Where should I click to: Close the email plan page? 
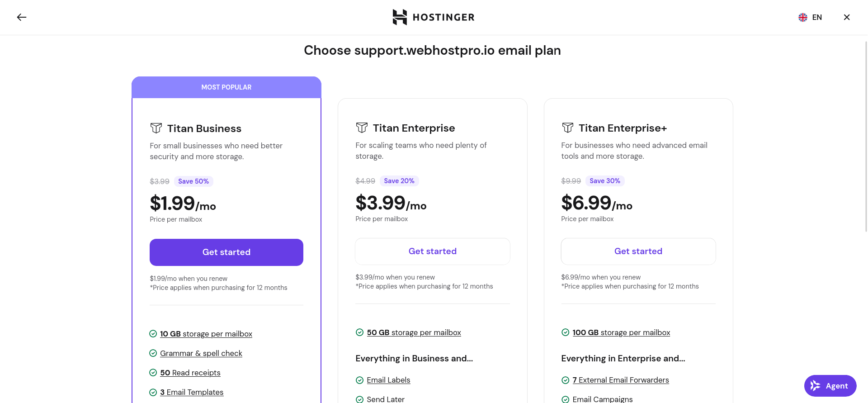[x=847, y=17]
